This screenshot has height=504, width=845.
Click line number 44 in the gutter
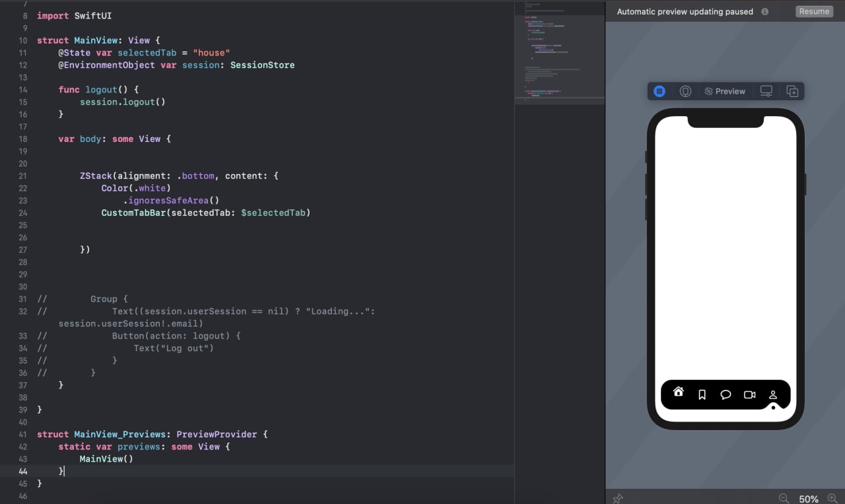[x=23, y=472]
